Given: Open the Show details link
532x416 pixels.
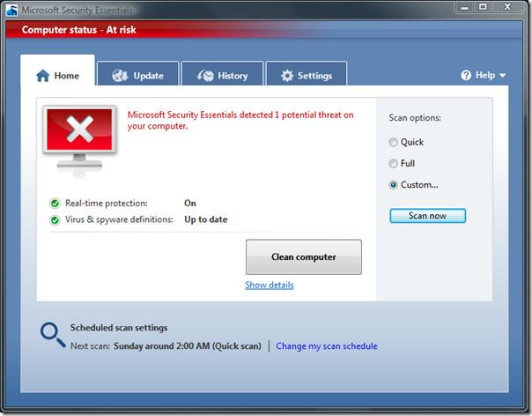Looking at the screenshot, I should click(x=270, y=285).
